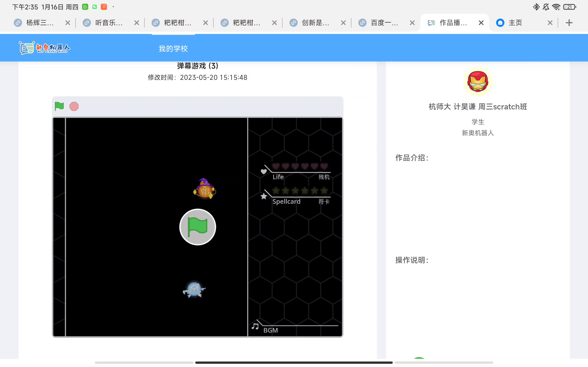Click the small green flag above the stage
Image resolution: width=588 pixels, height=367 pixels.
click(x=59, y=106)
